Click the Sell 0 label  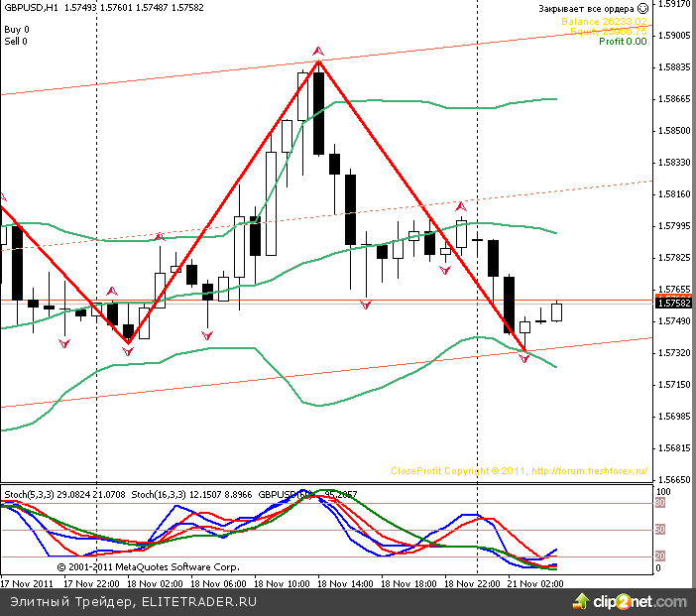16,42
